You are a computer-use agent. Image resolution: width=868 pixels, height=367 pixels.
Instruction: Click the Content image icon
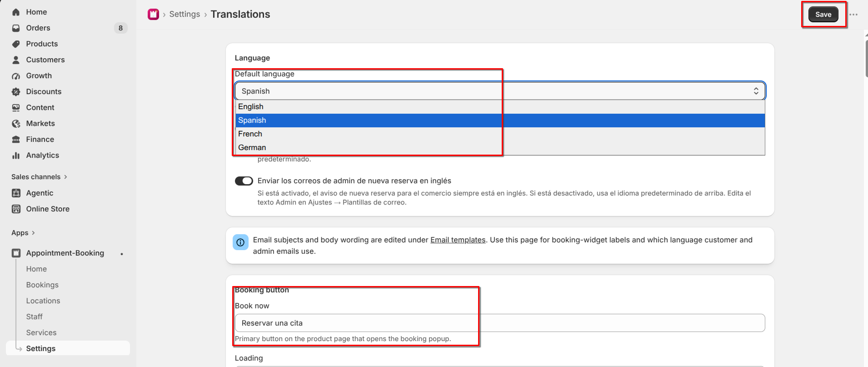[x=16, y=107]
